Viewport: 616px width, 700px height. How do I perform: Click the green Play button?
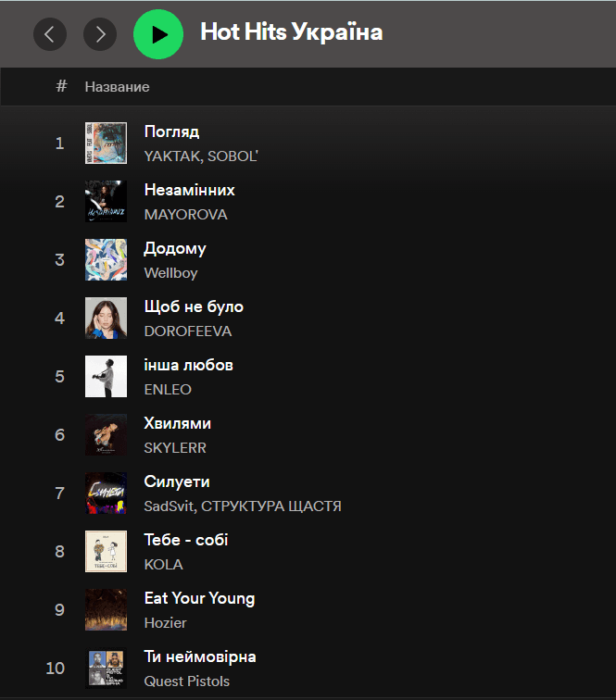coord(158,34)
